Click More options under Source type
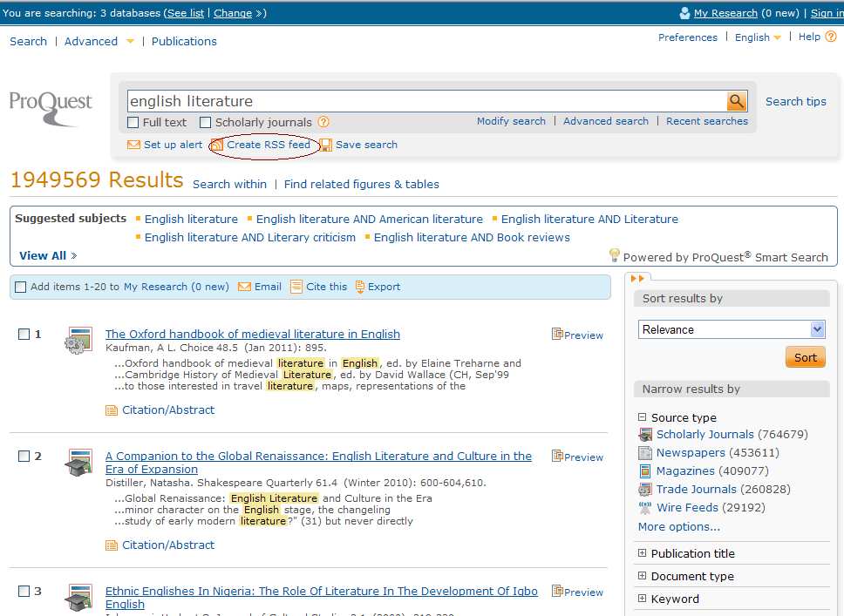 [678, 527]
